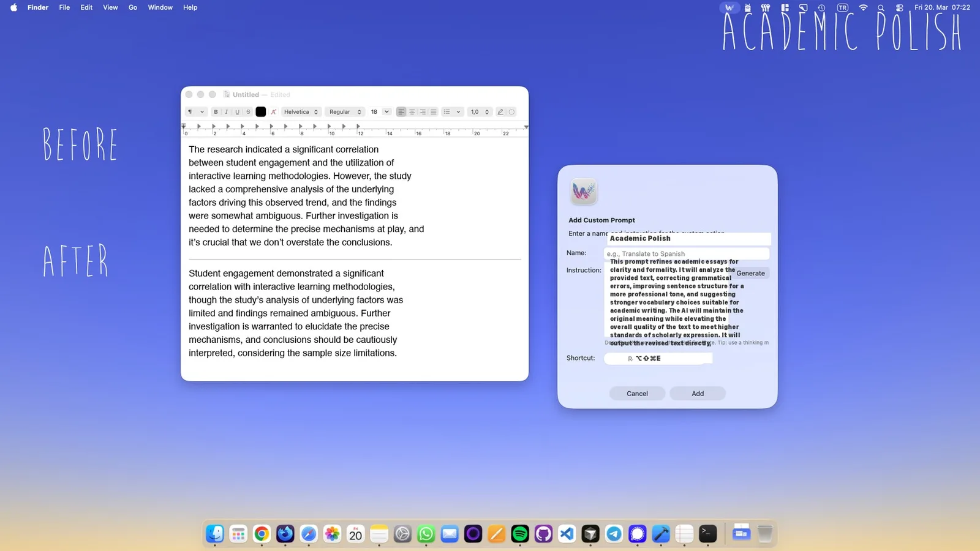
Task: Click Add to save the custom prompt
Action: tap(698, 394)
